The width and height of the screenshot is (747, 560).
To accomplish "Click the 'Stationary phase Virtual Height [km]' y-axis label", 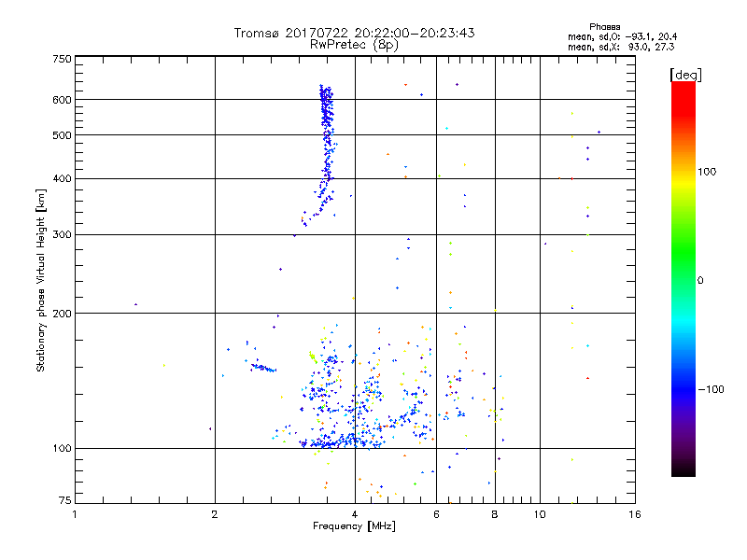I will coord(41,280).
